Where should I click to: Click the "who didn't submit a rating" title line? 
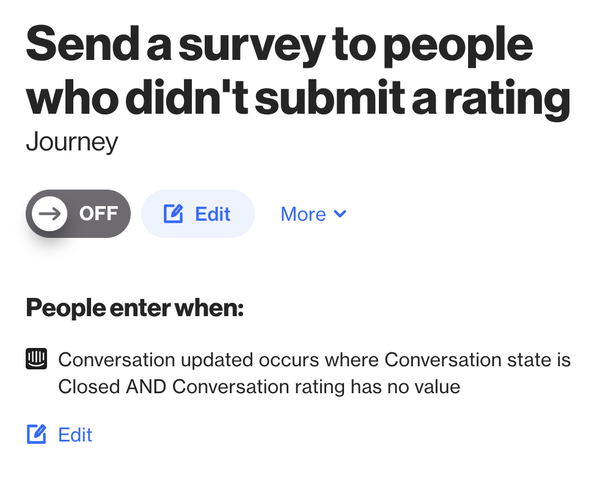click(x=298, y=99)
